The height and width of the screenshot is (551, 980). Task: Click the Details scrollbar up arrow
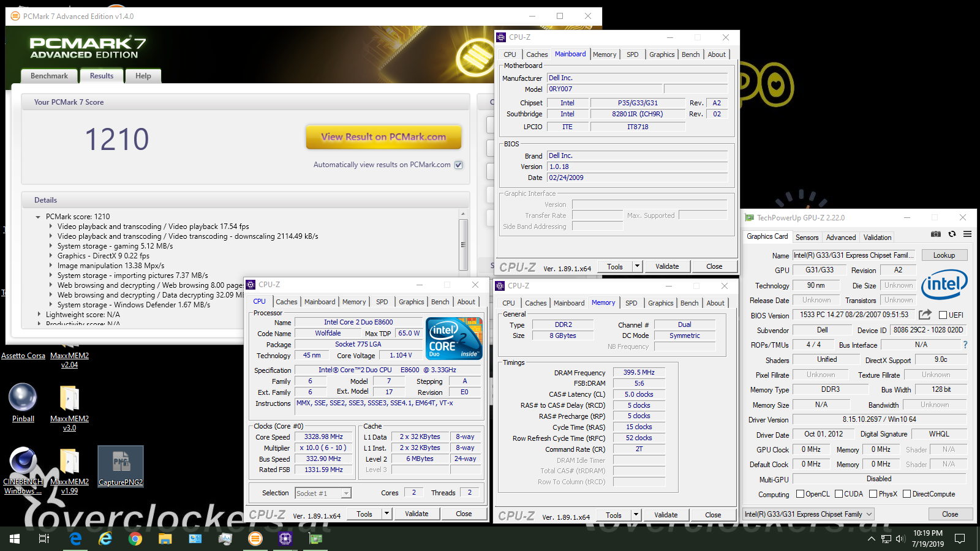tap(463, 214)
